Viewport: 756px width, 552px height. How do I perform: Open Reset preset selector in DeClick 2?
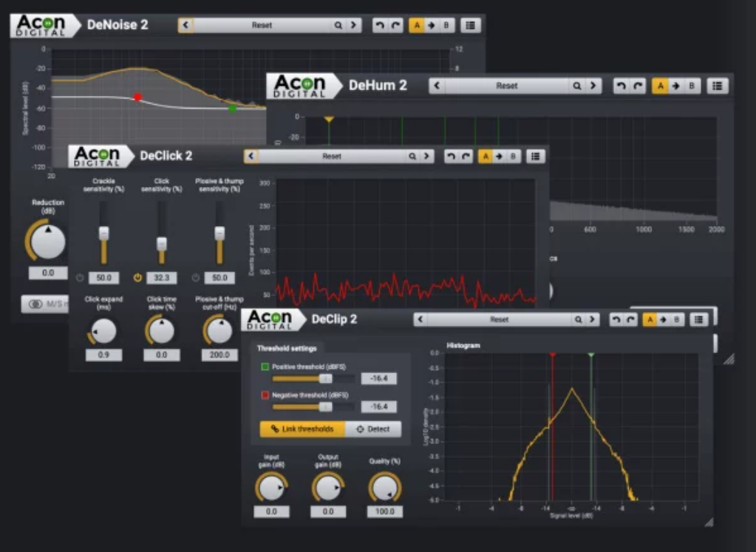[x=332, y=156]
